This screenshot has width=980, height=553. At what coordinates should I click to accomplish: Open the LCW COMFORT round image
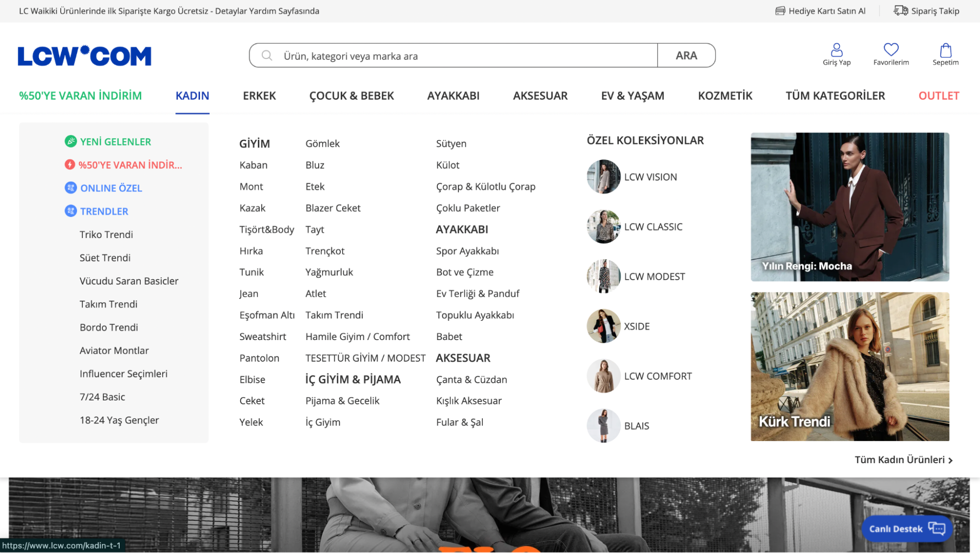click(x=603, y=376)
